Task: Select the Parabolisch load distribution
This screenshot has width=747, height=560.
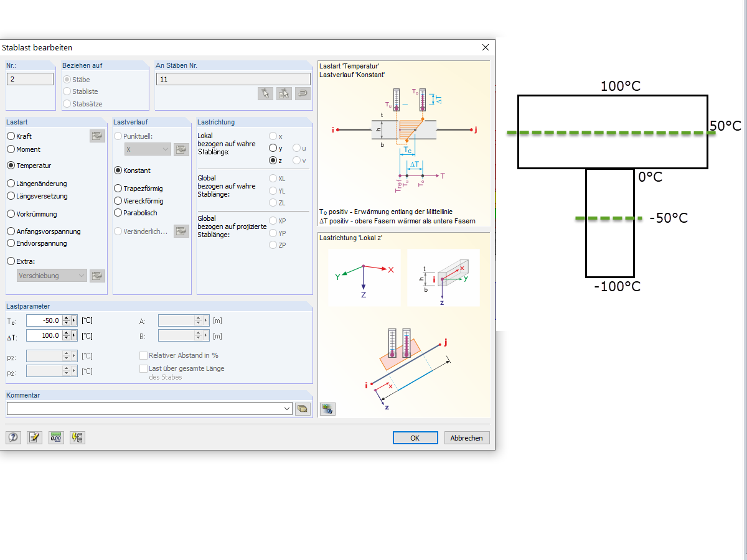Action: click(x=136, y=213)
